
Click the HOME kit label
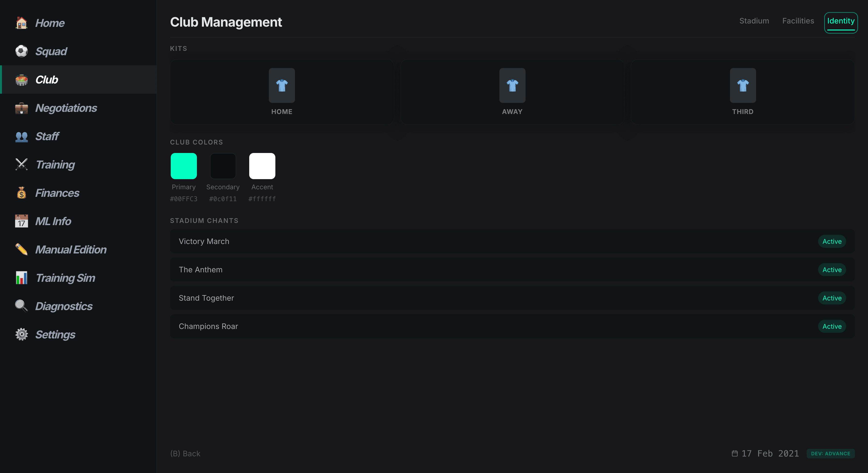[282, 112]
